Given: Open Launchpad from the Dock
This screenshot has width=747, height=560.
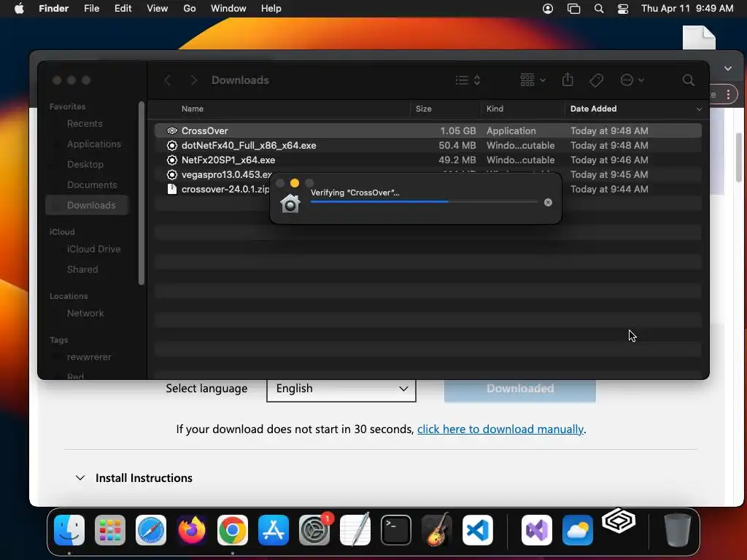Looking at the screenshot, I should click(110, 530).
